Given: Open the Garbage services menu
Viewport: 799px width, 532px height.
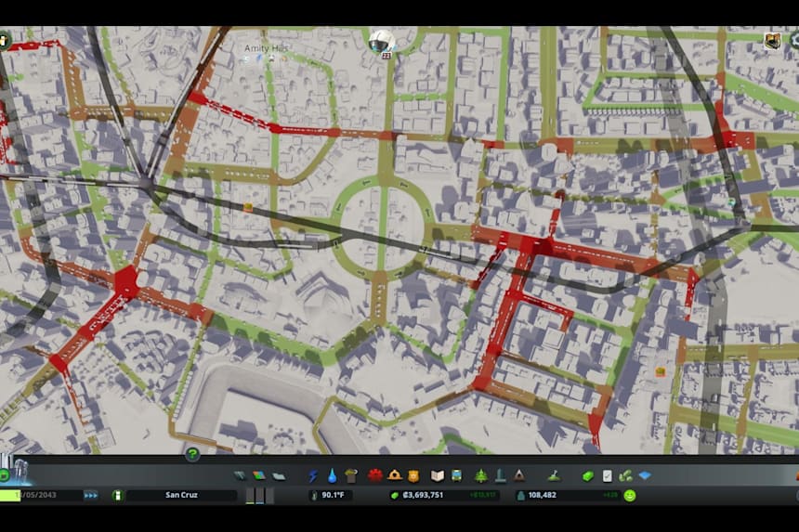Looking at the screenshot, I should [x=351, y=476].
